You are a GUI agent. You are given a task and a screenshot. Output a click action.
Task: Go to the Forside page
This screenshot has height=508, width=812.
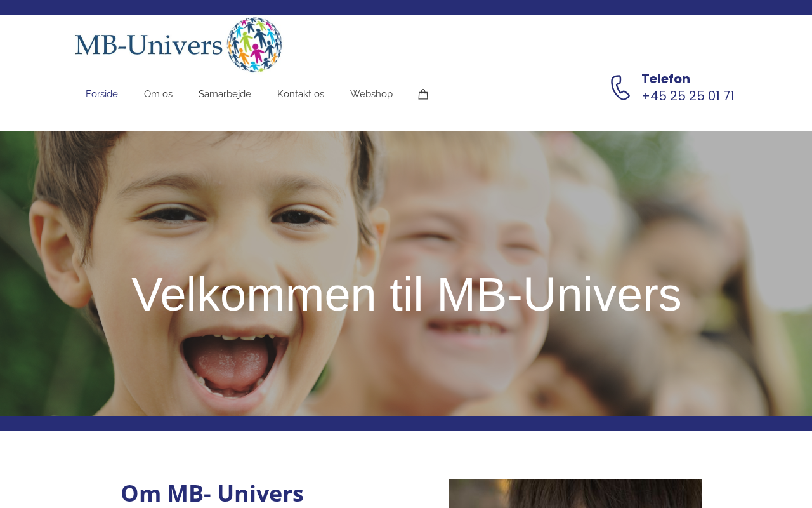(x=101, y=94)
